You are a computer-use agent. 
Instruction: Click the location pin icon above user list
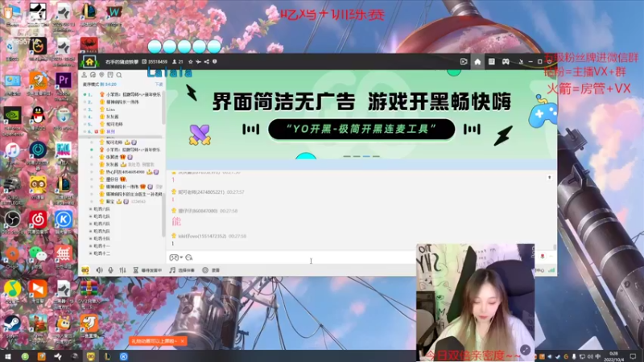[101, 75]
